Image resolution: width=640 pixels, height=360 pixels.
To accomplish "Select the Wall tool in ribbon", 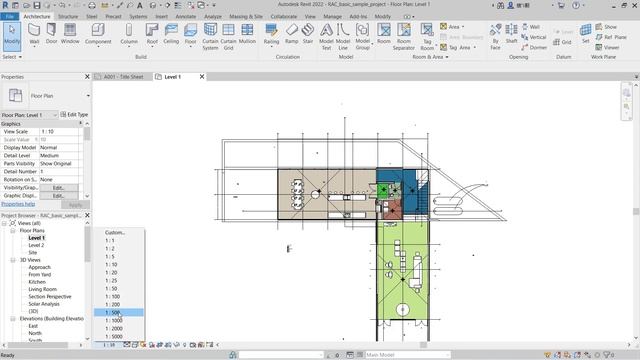I will pyautogui.click(x=34, y=34).
